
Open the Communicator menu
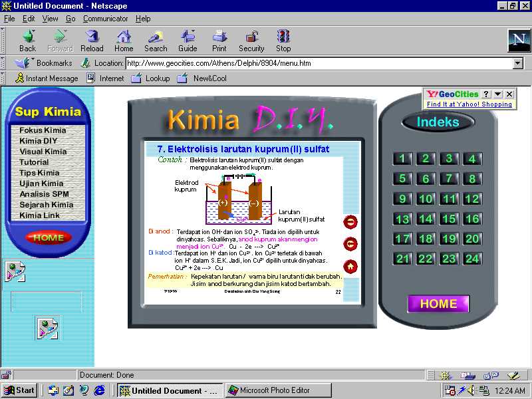106,19
